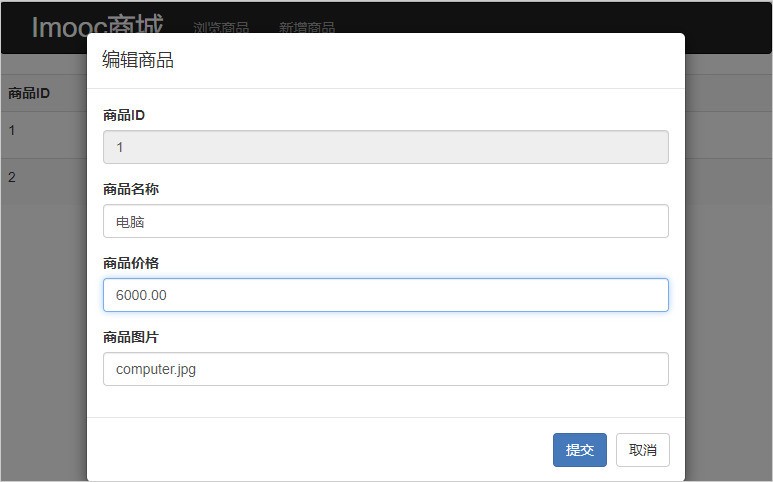
Task: Open the Imooc商城 brand link
Action: click(97, 25)
